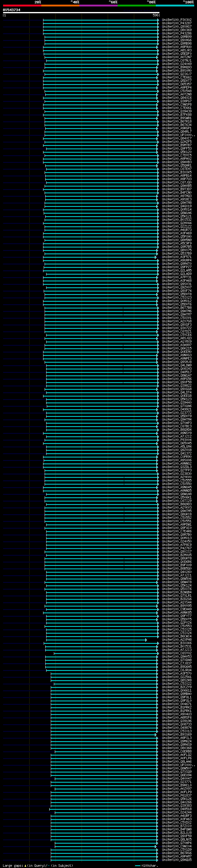Image resolution: width=197 pixels, height=868 pixels.
Task: Select label UniRef100_O80368
Action: click(x=177, y=748)
